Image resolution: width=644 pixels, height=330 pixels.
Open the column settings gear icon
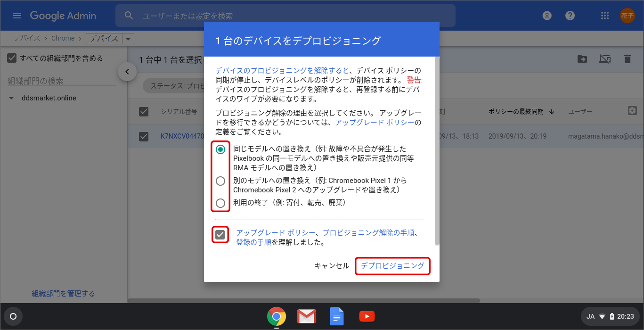click(x=632, y=110)
